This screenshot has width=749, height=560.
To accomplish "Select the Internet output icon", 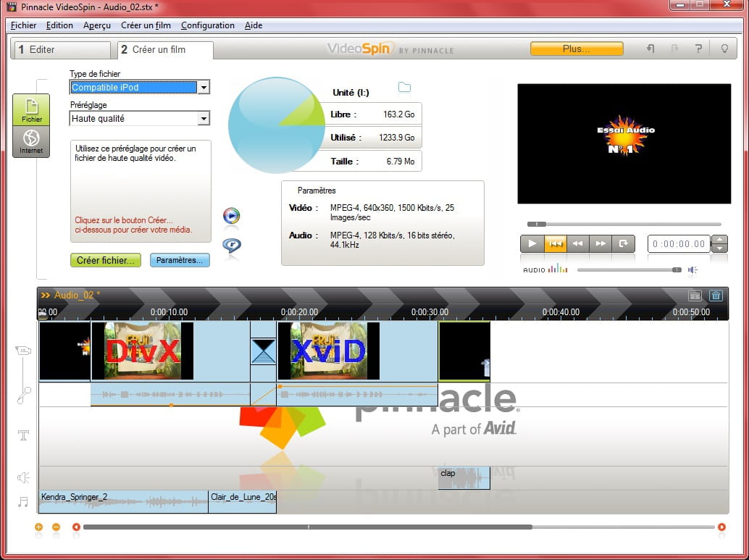I will 31,142.
